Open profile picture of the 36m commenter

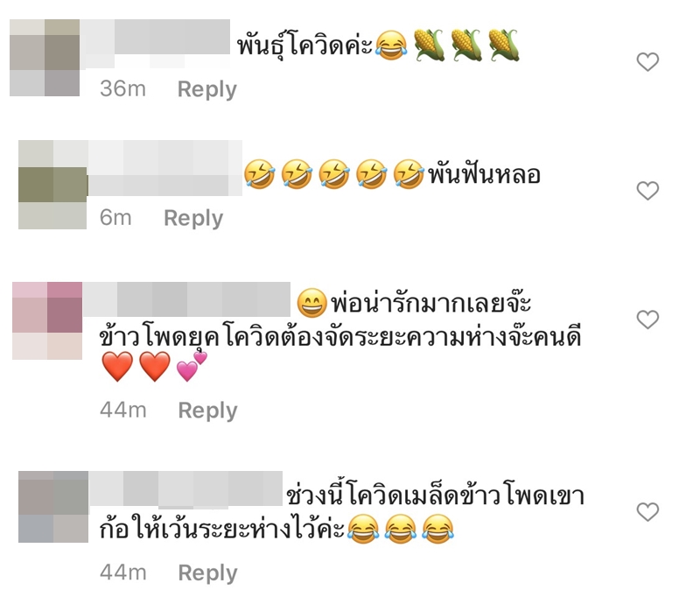pos(45,58)
